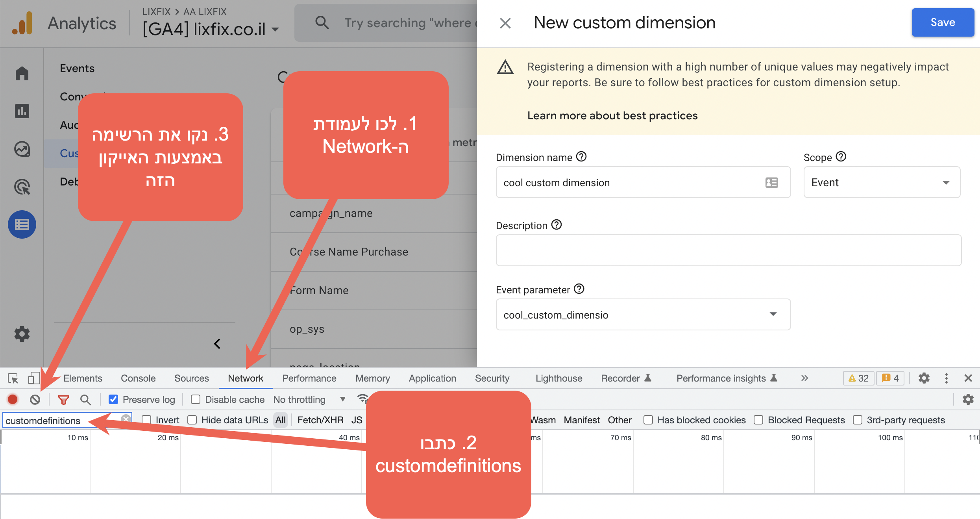Check the Has blocked cookies checkbox
The height and width of the screenshot is (519, 980).
648,420
